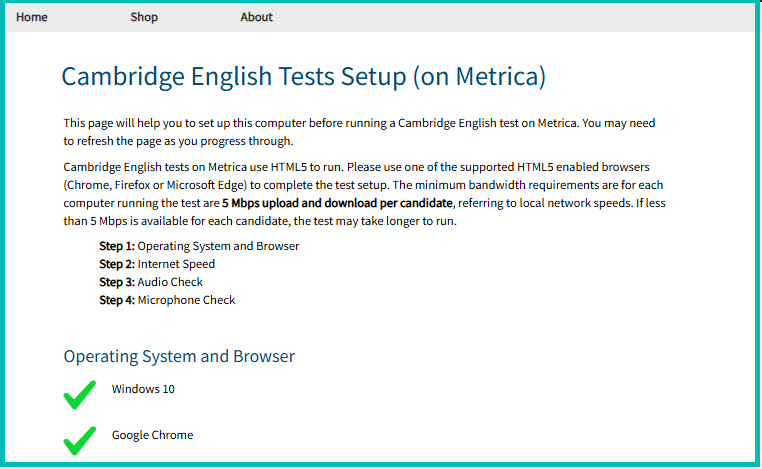The image size is (762, 469).
Task: Select the Step 1: Operating System and Browser line
Action: point(199,246)
